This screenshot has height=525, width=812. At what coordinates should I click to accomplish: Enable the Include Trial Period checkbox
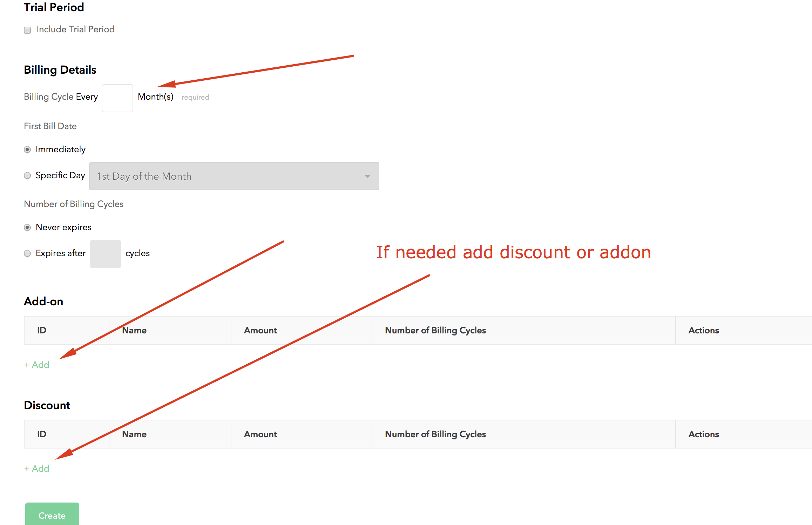tap(27, 30)
